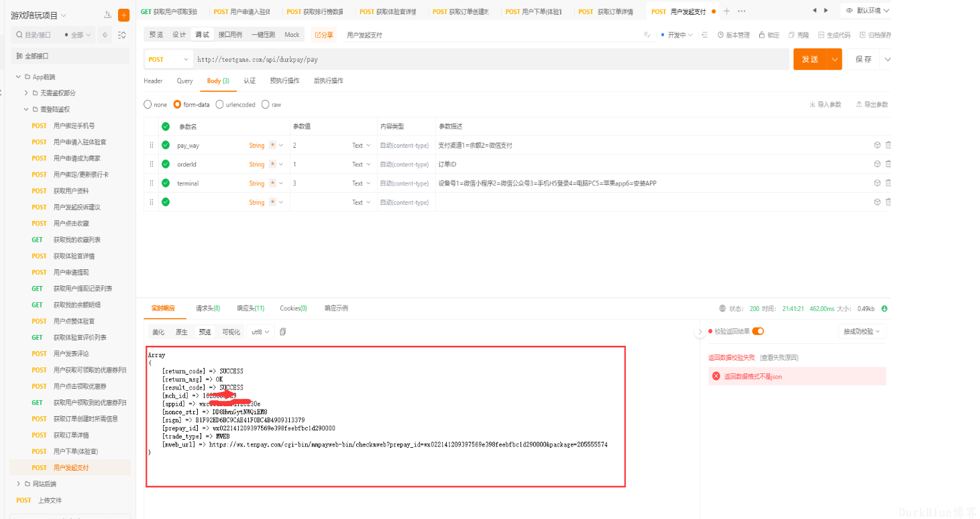Screen dimensions: 980x519
Task: Collapse validation panel with chevron button
Action: coord(700,332)
